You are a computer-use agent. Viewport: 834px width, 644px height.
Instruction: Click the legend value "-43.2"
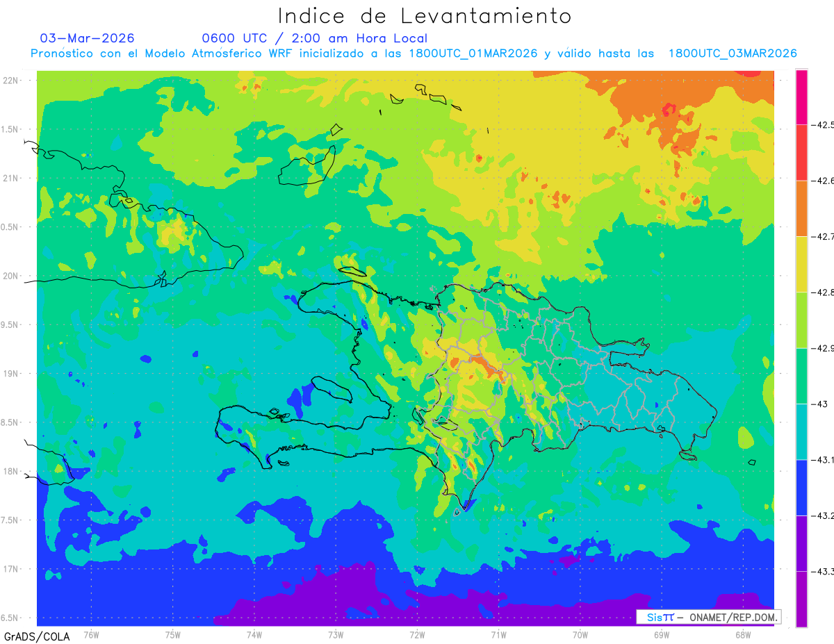tap(822, 515)
